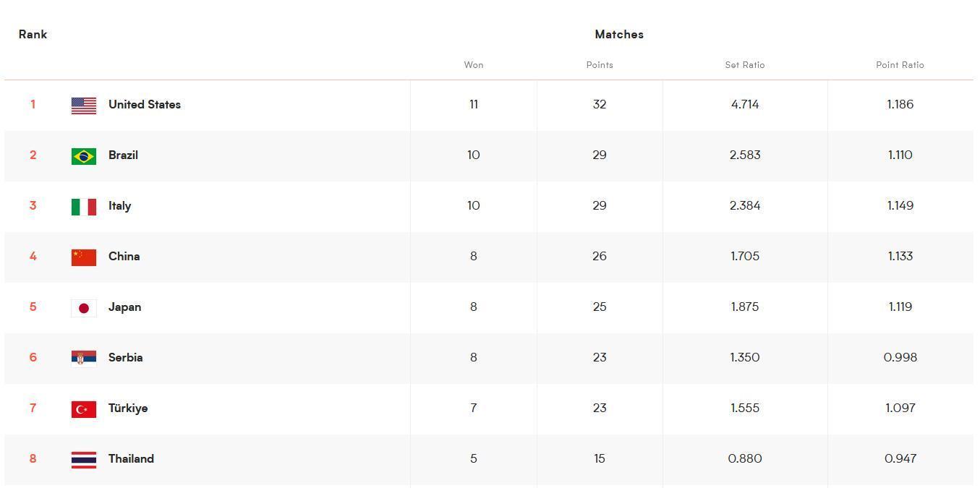Open the Türkiye team link
Screen dimensions: 980x488
[128, 408]
